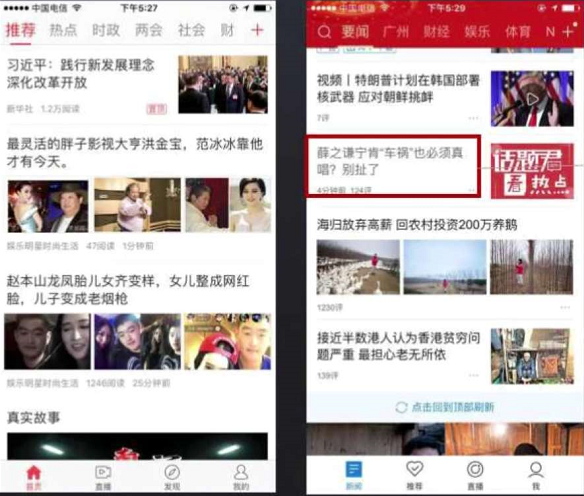
Task: Open article 接近半数港人认为香港贫穷问题严重
Action: [398, 346]
